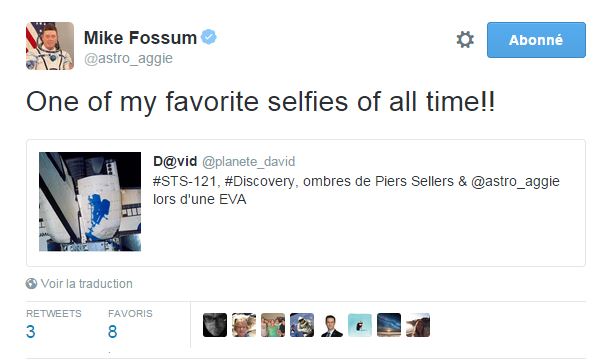Click the D@vid author name
Image resolution: width=612 pixels, height=361 pixels.
(175, 161)
